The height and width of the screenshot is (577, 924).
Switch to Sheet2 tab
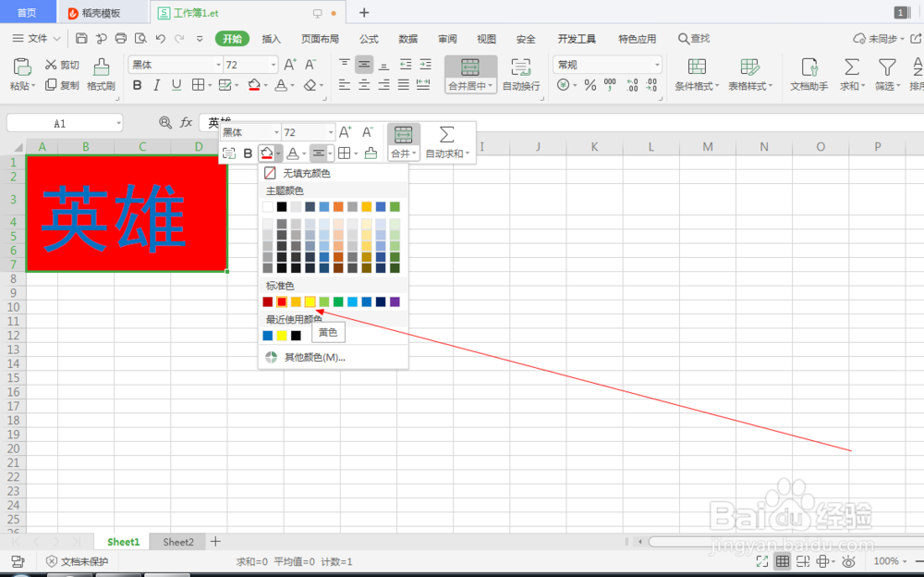178,542
